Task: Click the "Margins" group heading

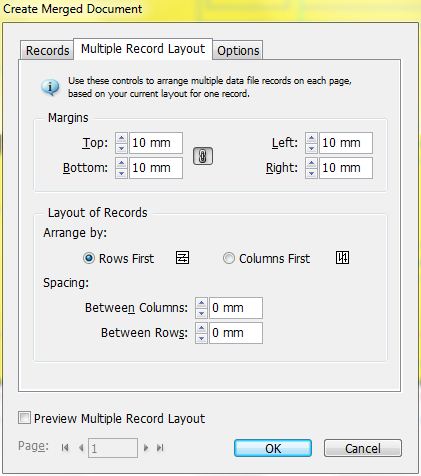Action: pyautogui.click(x=68, y=118)
